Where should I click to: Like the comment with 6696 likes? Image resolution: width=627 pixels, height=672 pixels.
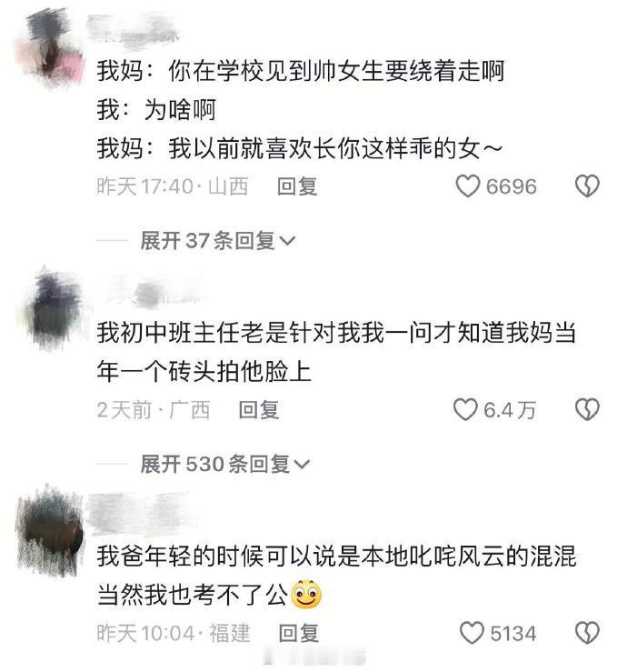467,186
